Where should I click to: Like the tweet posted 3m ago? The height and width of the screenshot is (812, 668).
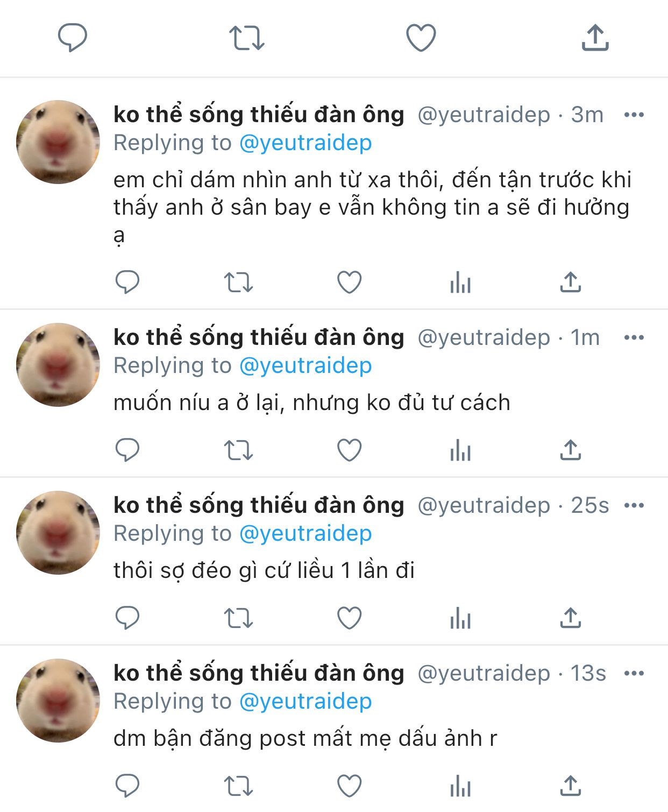click(349, 282)
